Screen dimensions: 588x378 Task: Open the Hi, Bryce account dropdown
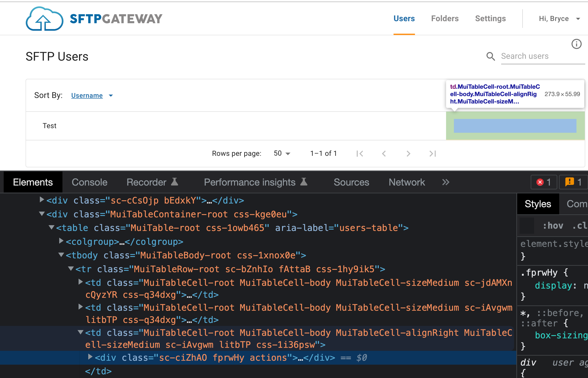coord(559,19)
